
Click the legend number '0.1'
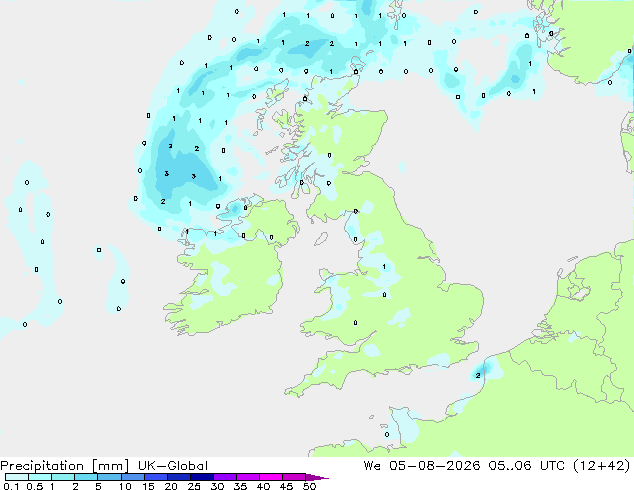coord(11,486)
